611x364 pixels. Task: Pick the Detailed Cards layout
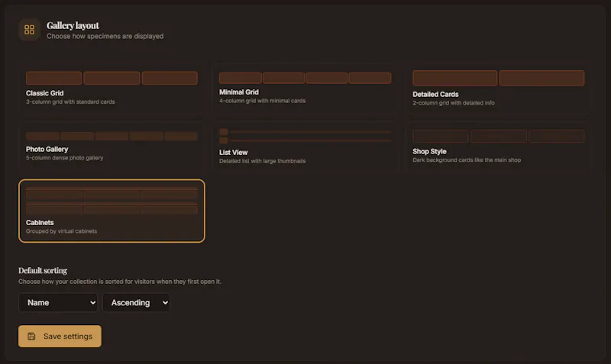[499, 89]
